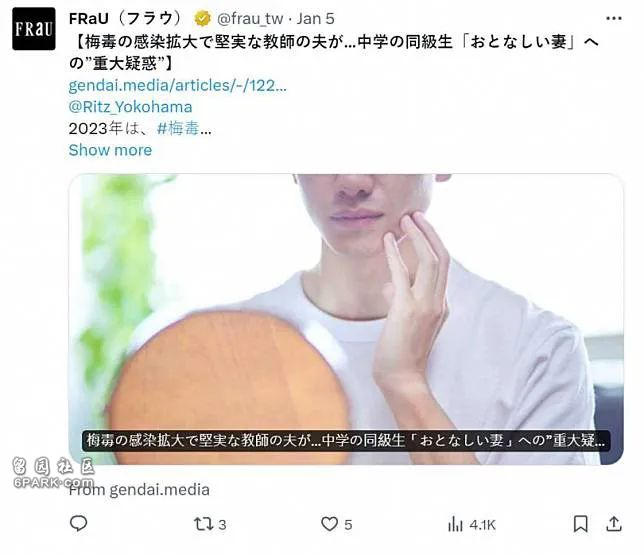
Task: Open the share upload icon
Action: [x=614, y=524]
